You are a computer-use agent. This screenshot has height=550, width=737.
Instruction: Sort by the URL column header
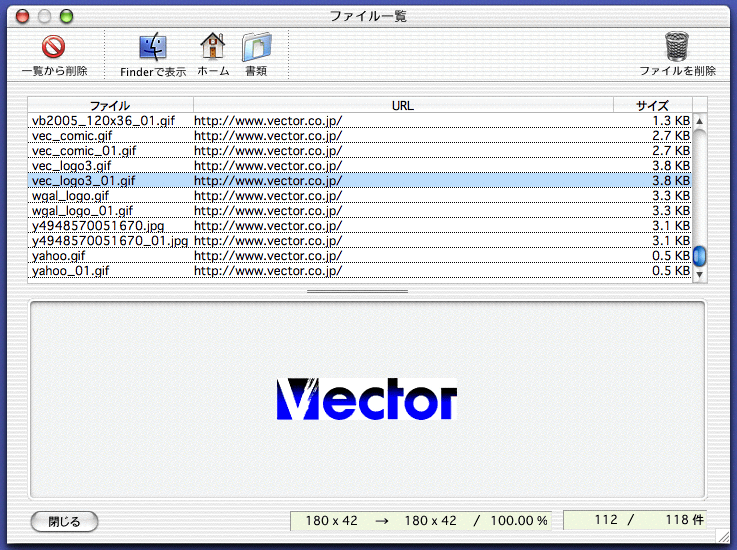403,105
